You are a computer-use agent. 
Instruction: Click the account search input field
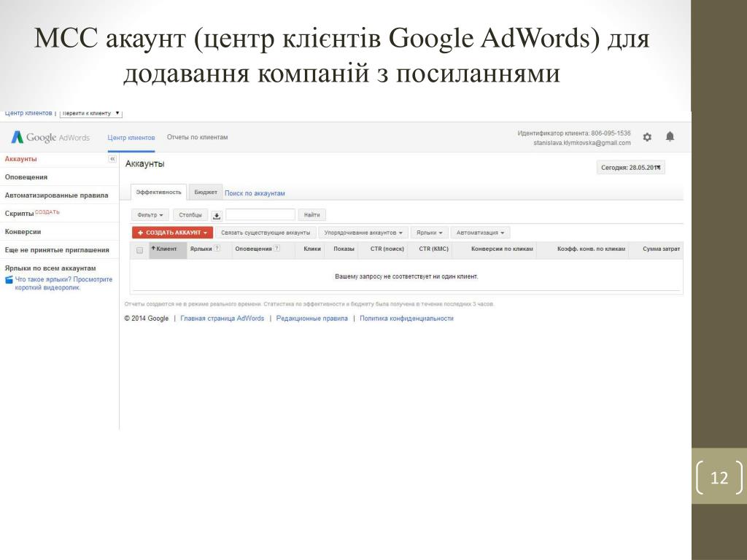pos(260,215)
